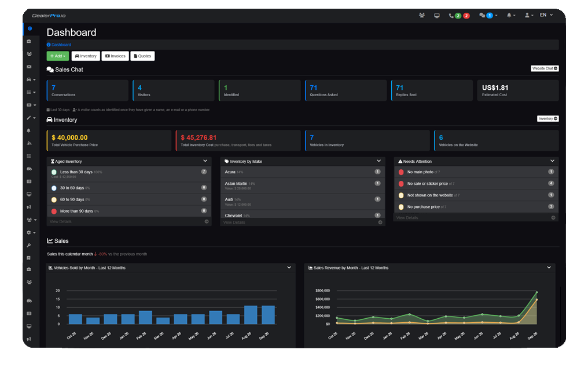
Task: Select the Aston Martin row
Action: coord(303,185)
